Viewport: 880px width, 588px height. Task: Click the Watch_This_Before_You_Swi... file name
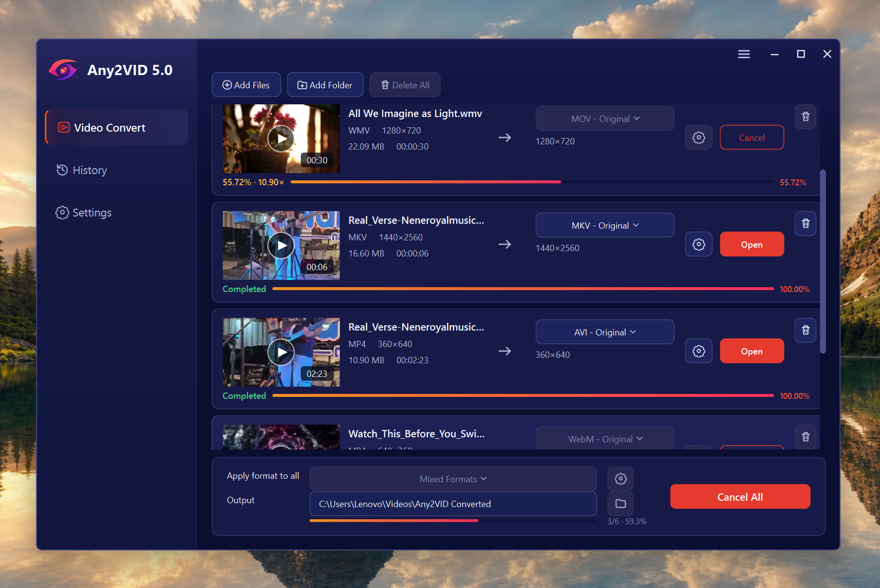[416, 434]
